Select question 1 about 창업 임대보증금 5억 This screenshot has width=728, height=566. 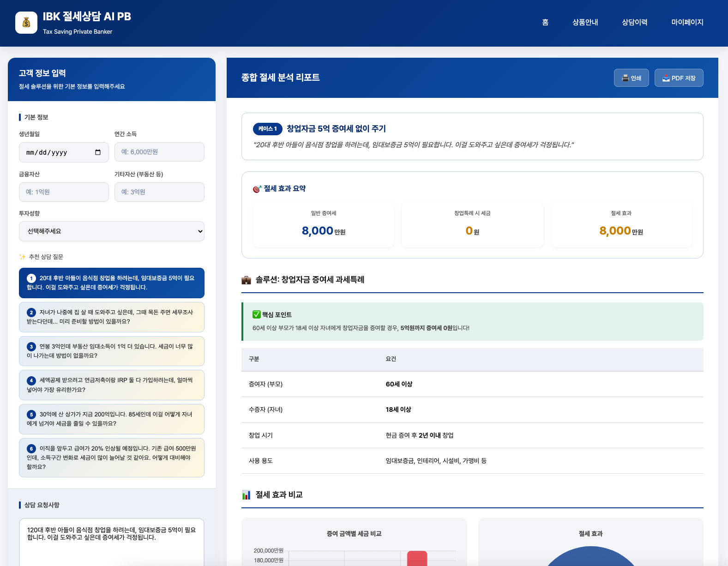112,283
